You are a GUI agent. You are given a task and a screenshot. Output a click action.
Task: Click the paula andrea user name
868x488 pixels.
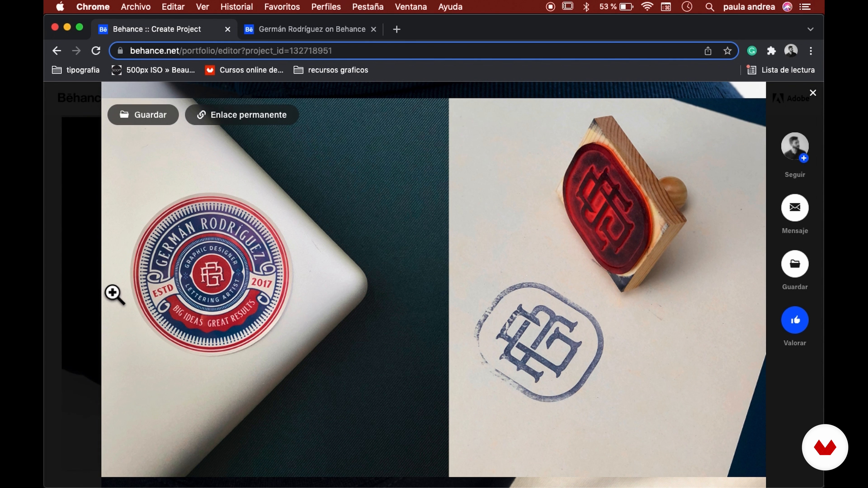coord(749,7)
